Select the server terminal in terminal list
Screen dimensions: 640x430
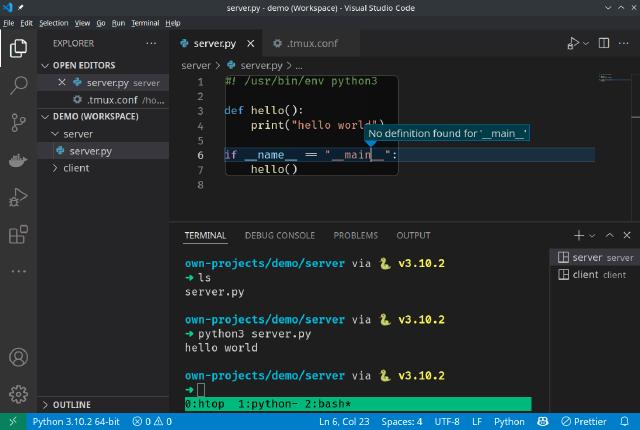pyautogui.click(x=595, y=257)
